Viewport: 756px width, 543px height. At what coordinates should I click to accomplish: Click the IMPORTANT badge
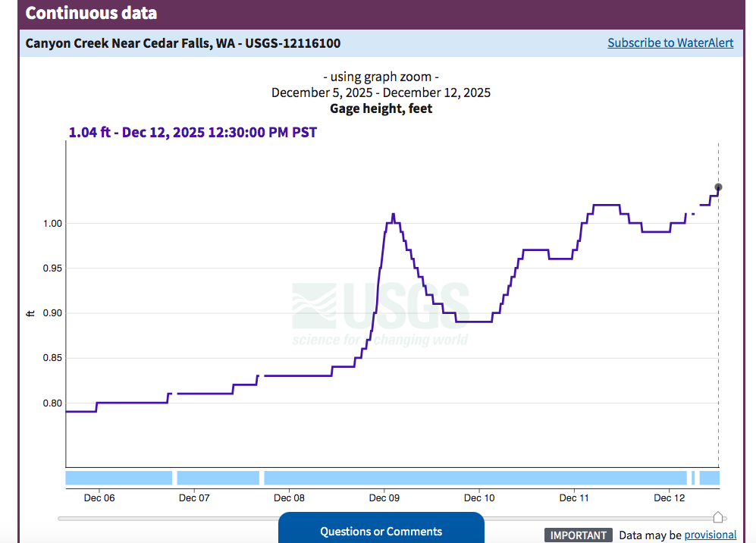(578, 535)
